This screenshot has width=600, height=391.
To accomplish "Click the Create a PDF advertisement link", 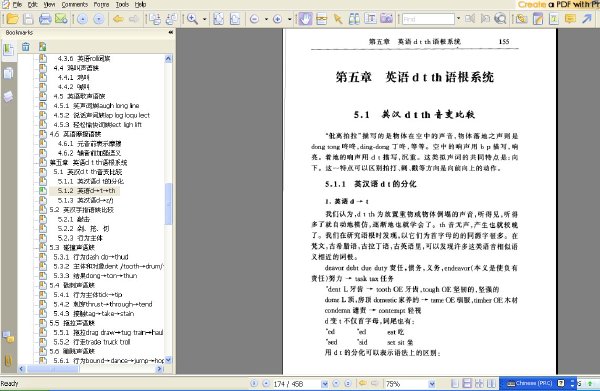I will click(559, 5).
